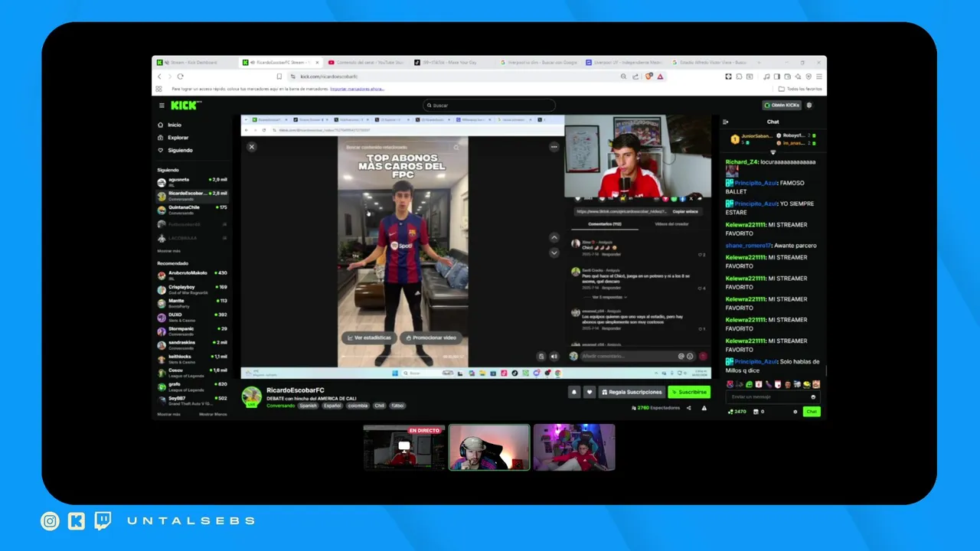The height and width of the screenshot is (551, 980).
Task: Collapse the chat panel with its arrow icon
Action: 726,122
